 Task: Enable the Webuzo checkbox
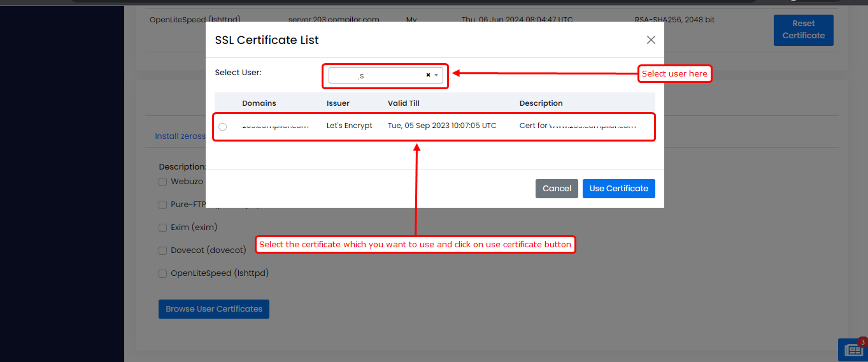tap(162, 182)
